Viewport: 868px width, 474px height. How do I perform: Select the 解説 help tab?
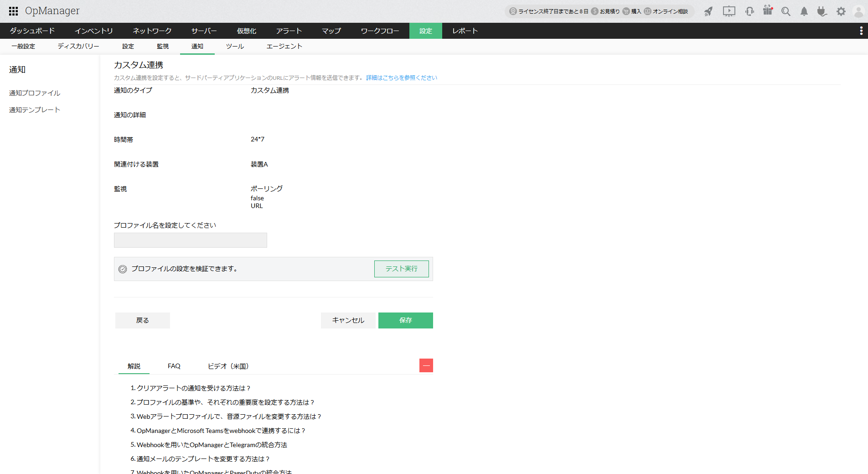(134, 366)
